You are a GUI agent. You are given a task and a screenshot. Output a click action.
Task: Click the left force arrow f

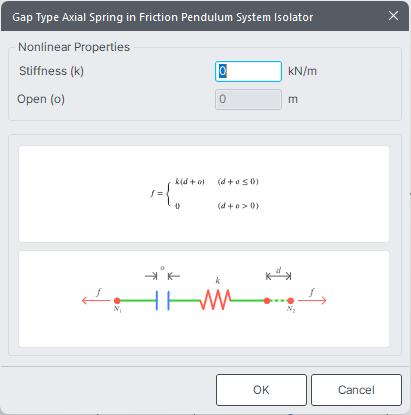tap(96, 300)
